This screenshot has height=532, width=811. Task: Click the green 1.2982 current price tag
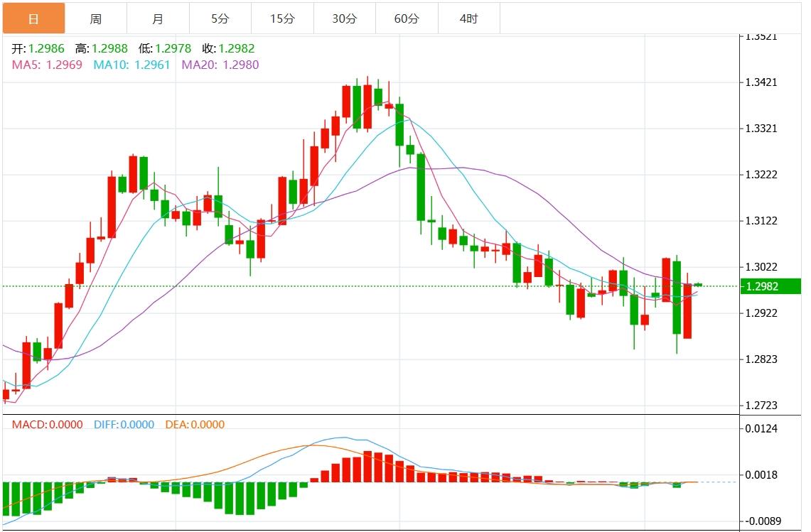[770, 286]
